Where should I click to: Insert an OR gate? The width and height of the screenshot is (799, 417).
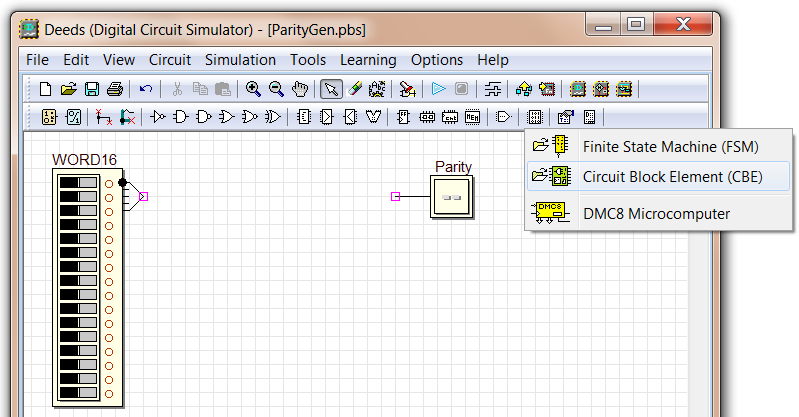pyautogui.click(x=227, y=117)
